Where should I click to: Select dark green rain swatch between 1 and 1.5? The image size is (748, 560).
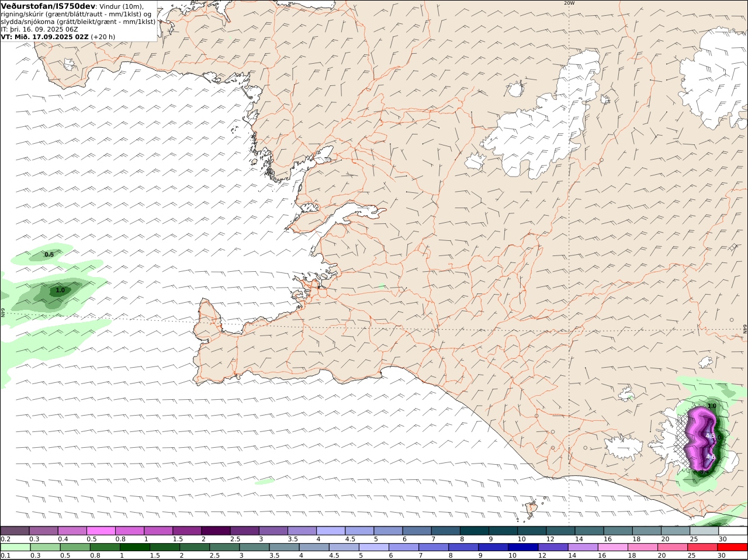[x=134, y=547]
